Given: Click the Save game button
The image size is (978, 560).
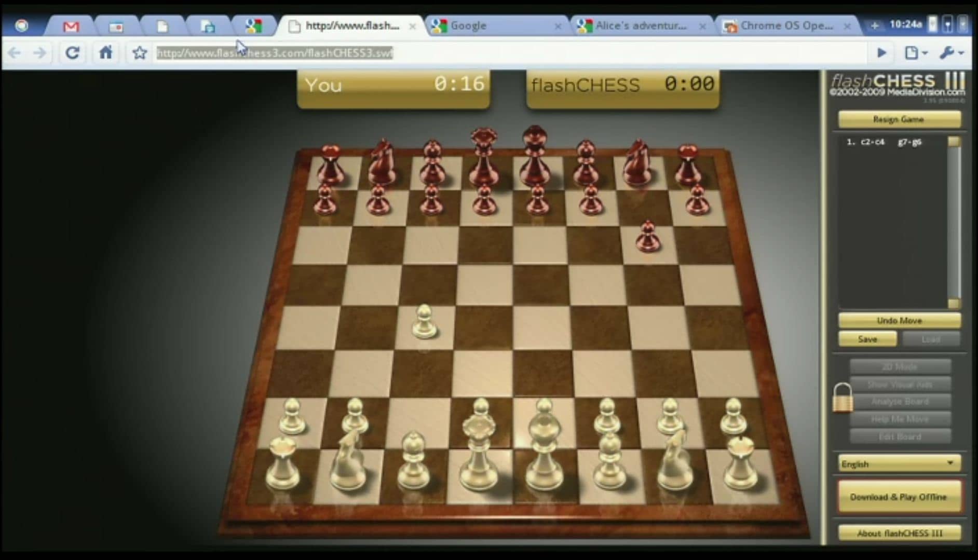Looking at the screenshot, I should click(867, 339).
